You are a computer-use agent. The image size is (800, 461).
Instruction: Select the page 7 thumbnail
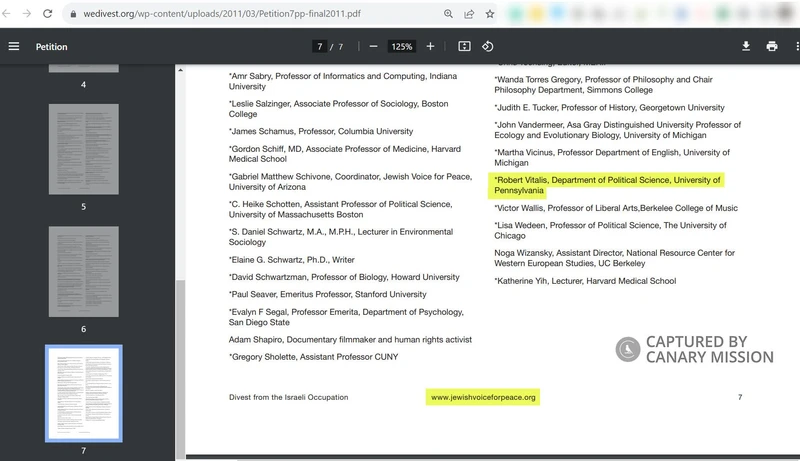coord(83,394)
